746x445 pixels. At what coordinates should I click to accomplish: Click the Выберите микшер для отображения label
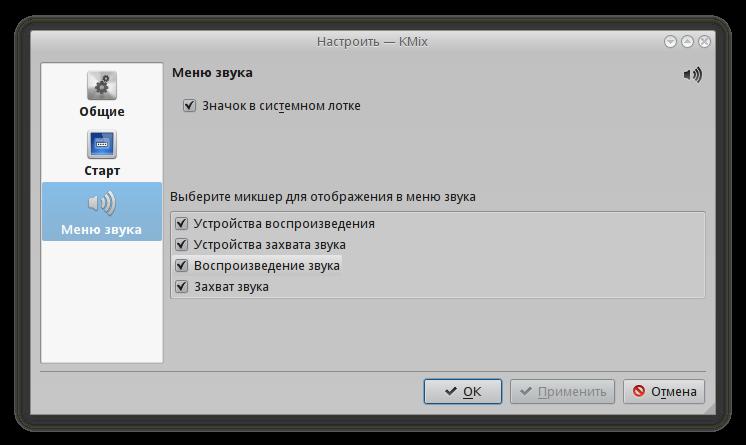(x=323, y=197)
